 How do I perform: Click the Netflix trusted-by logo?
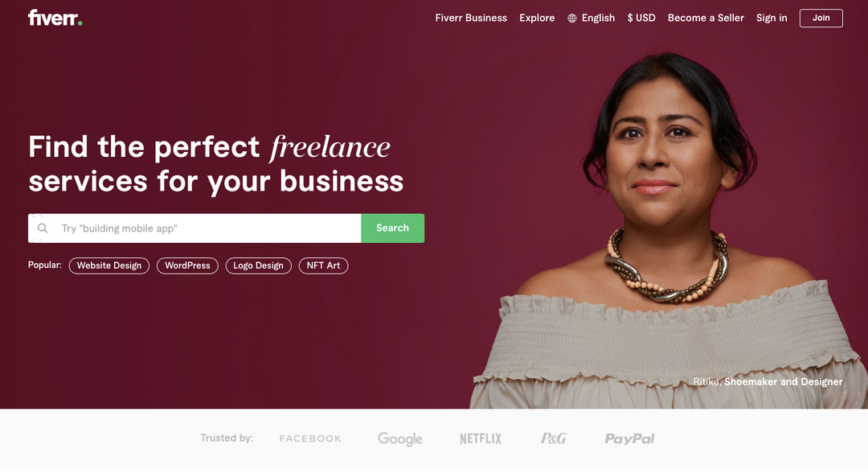[481, 438]
